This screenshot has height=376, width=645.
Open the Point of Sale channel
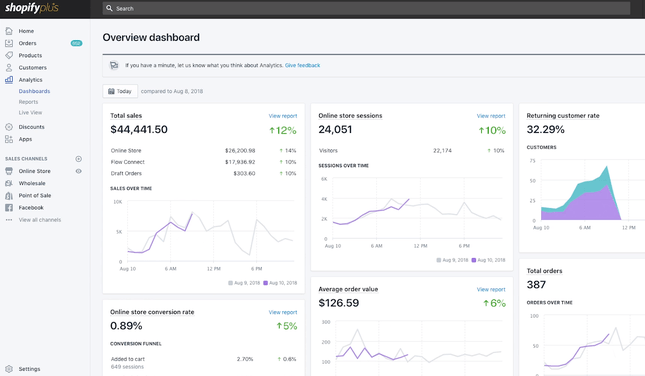click(35, 195)
